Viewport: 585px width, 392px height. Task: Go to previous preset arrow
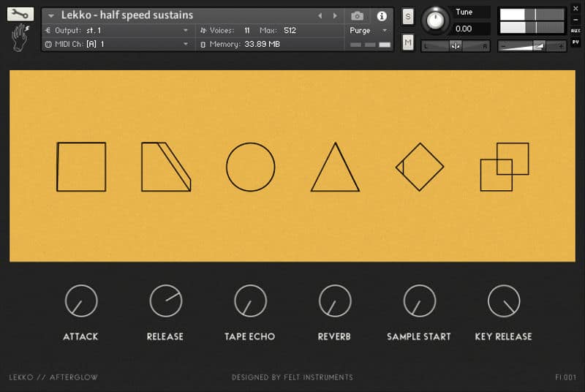click(x=320, y=15)
